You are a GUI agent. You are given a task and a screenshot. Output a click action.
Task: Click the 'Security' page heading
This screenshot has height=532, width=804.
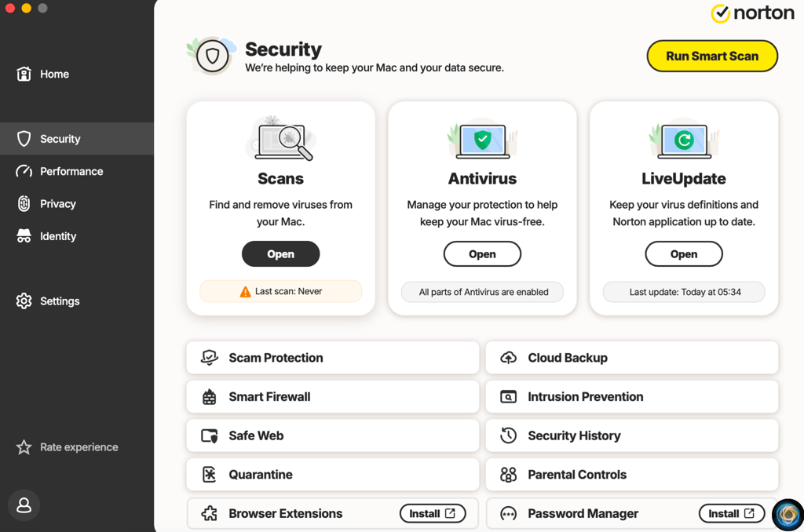pyautogui.click(x=283, y=49)
